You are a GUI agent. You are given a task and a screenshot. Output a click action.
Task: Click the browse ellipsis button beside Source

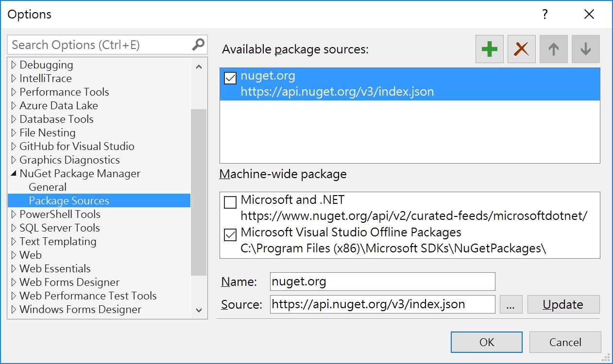coord(510,304)
